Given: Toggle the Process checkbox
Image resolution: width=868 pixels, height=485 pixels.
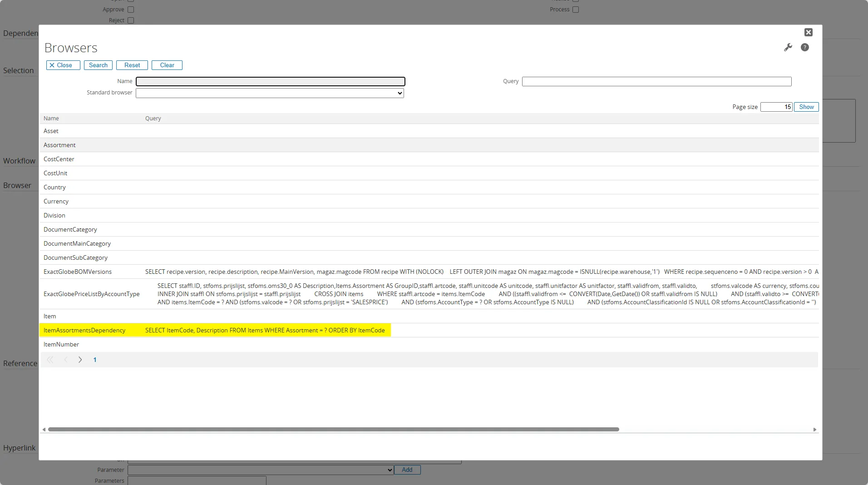Looking at the screenshot, I should click(x=576, y=10).
